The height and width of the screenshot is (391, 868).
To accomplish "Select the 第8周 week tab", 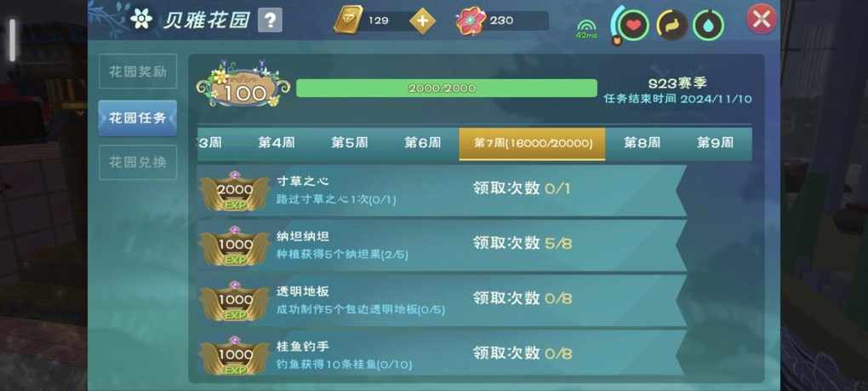I will 642,143.
